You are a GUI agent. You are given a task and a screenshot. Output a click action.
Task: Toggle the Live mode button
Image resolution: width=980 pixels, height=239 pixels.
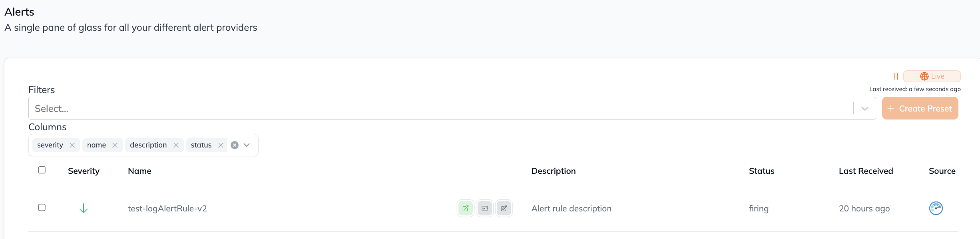[932, 76]
